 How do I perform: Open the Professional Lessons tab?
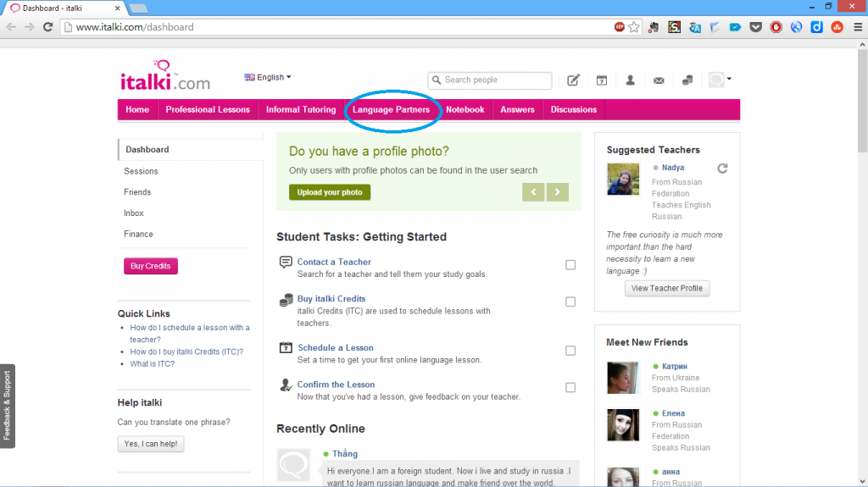point(208,109)
